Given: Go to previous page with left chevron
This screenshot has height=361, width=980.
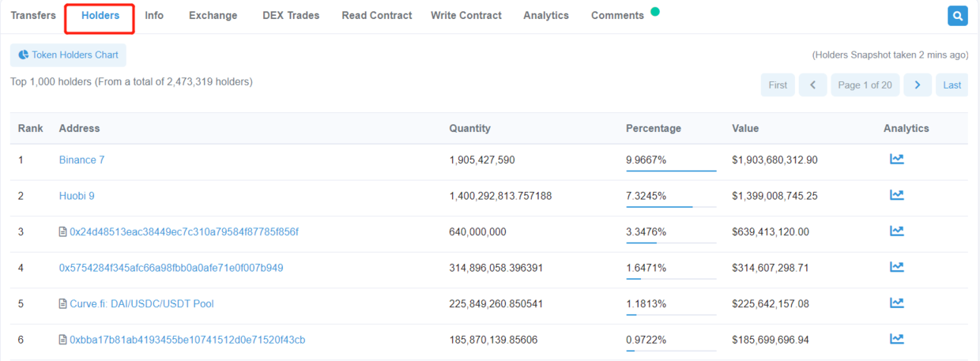Looking at the screenshot, I should click(812, 85).
